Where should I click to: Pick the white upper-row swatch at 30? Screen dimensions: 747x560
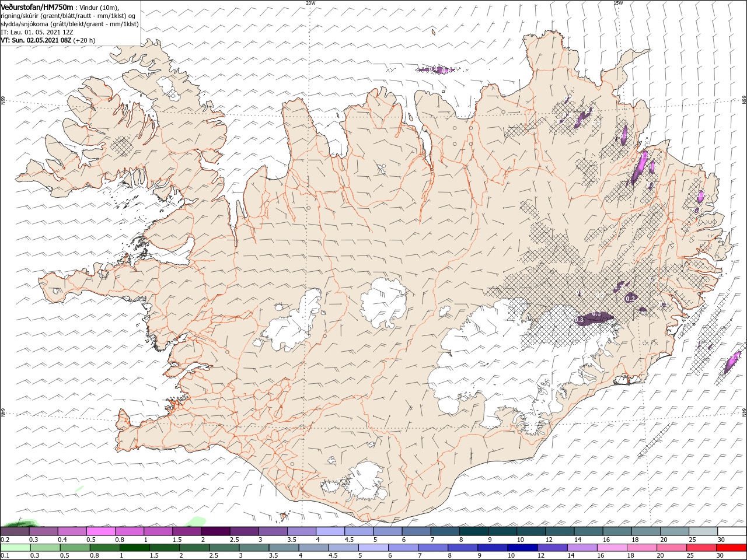(732, 531)
